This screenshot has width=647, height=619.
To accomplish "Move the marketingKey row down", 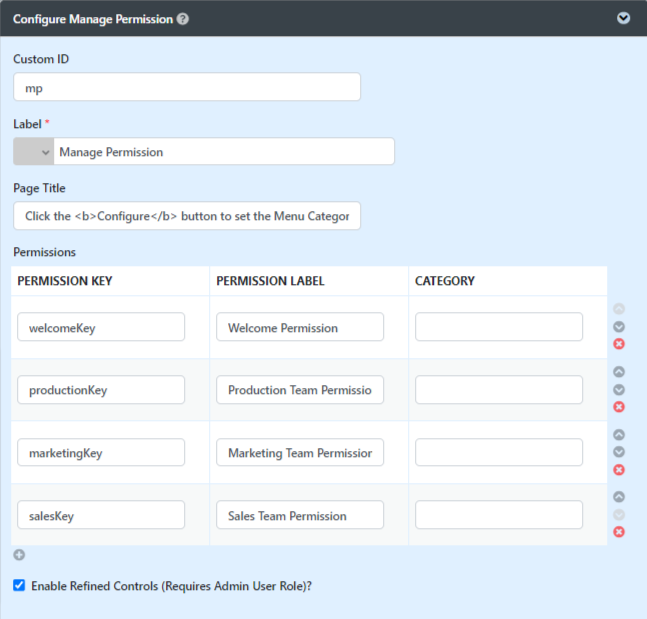I will coord(619,452).
